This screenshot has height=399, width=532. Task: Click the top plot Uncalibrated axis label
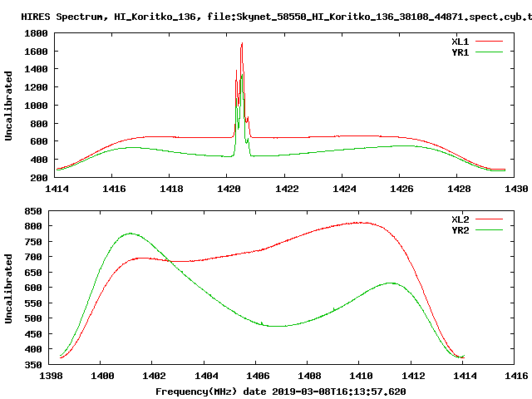pos(8,106)
